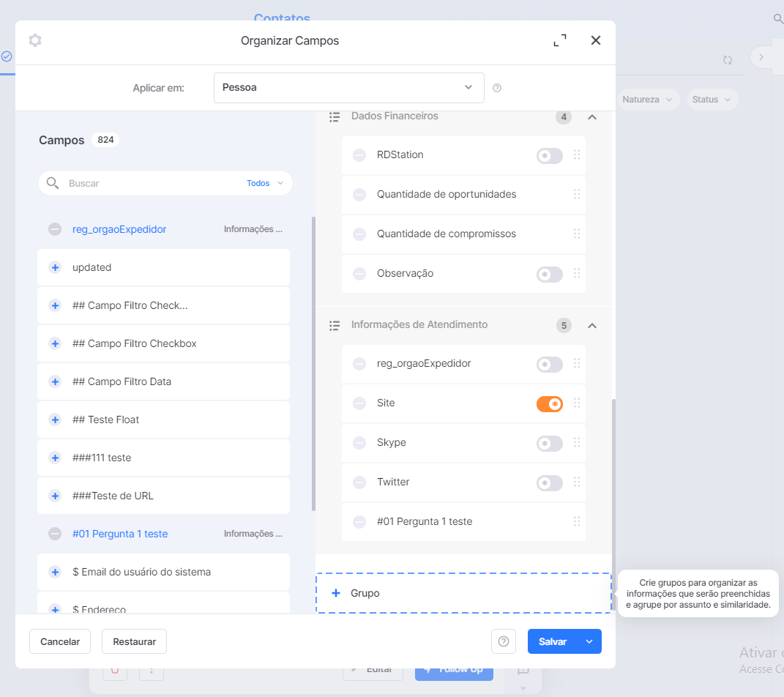Select the Quantidade de oportunidades row
784x697 pixels.
coord(463,195)
